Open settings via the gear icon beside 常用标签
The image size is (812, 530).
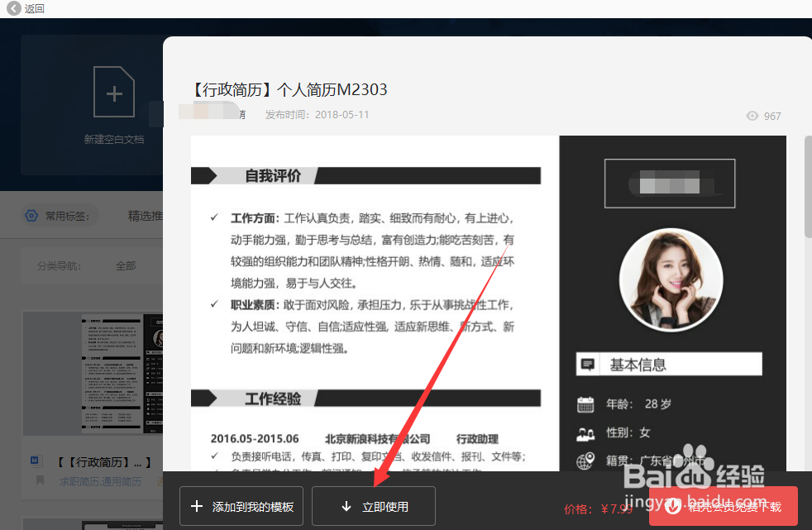(x=31, y=216)
